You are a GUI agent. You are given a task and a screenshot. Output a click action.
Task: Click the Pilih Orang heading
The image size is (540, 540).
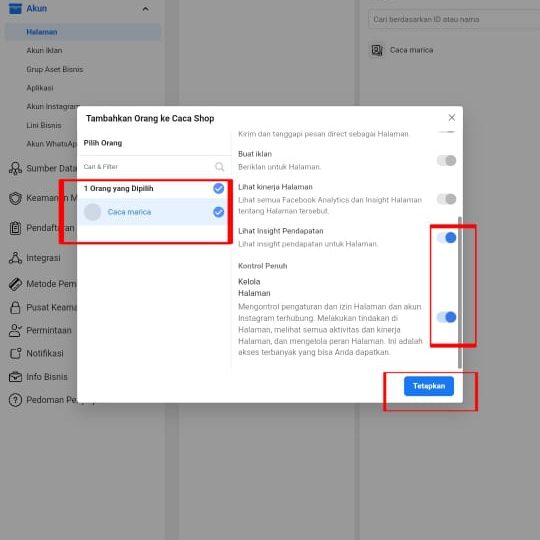103,143
